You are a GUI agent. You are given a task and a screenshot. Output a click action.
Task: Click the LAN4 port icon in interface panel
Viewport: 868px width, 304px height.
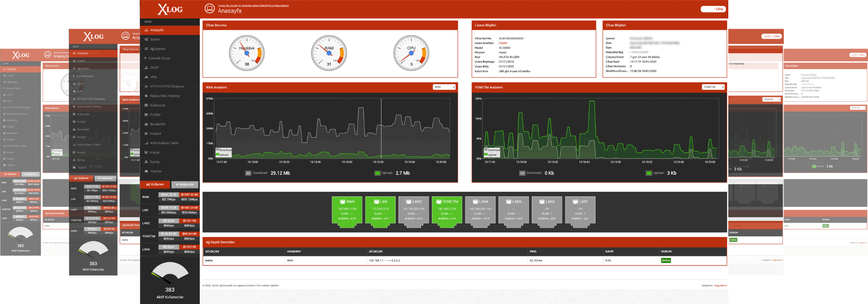pyautogui.click(x=476, y=202)
